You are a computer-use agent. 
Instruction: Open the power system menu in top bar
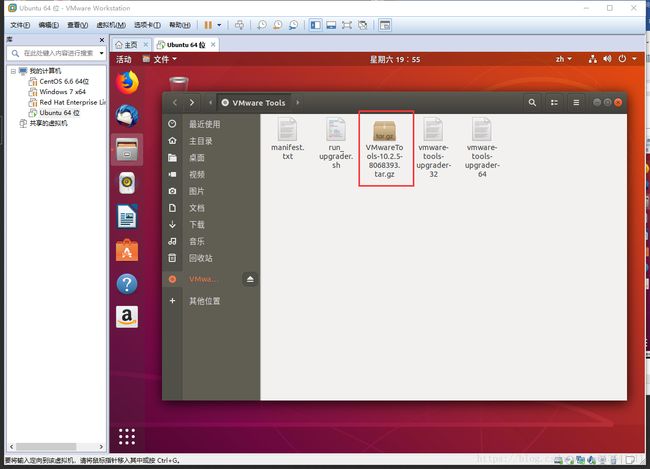[x=627, y=59]
